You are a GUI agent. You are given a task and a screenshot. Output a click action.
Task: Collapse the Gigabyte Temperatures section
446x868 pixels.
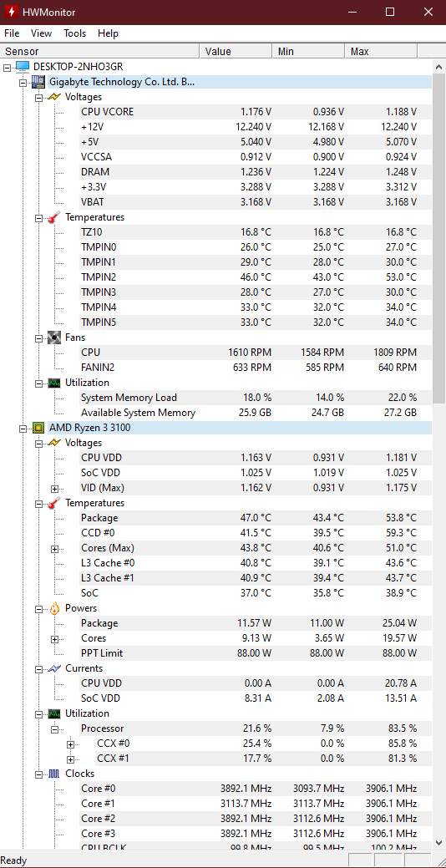coord(38,217)
